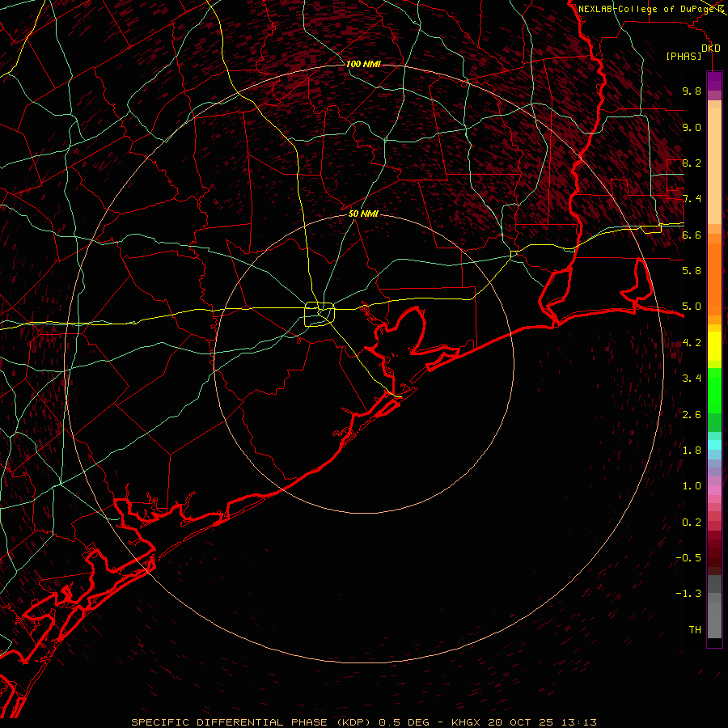Click the 6.6 value on color scale
This screenshot has width=728, height=728.
tap(692, 235)
